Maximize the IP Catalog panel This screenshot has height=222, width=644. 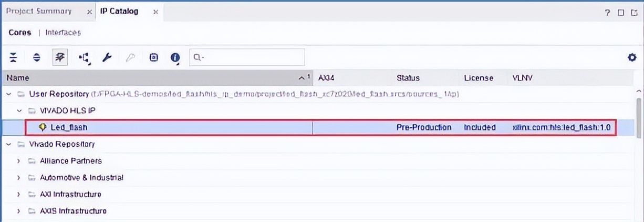pyautogui.click(x=620, y=12)
